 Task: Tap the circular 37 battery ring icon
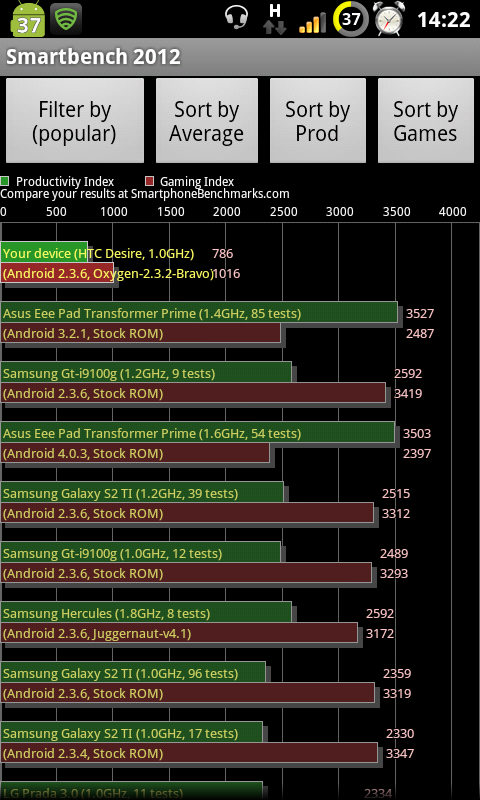(x=350, y=19)
